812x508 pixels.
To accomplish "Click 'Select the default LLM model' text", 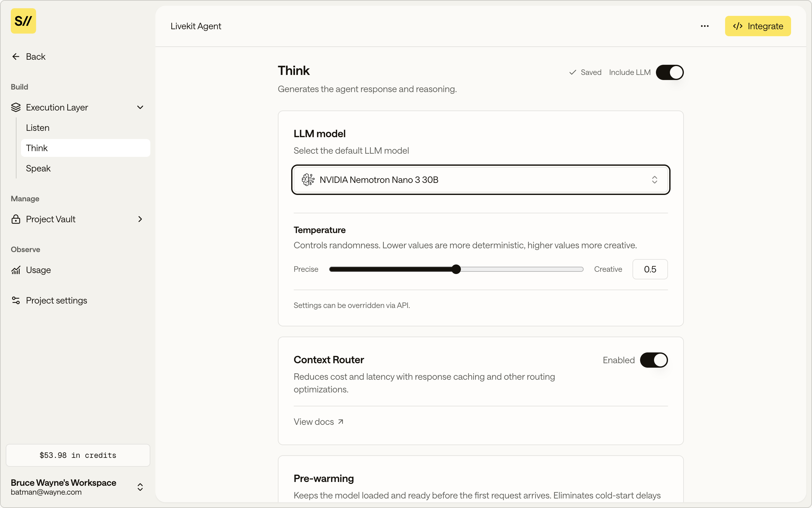I will pos(351,150).
